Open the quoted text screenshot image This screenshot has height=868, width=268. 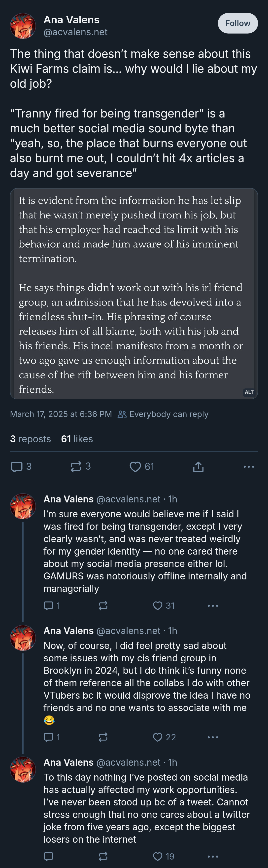134,294
